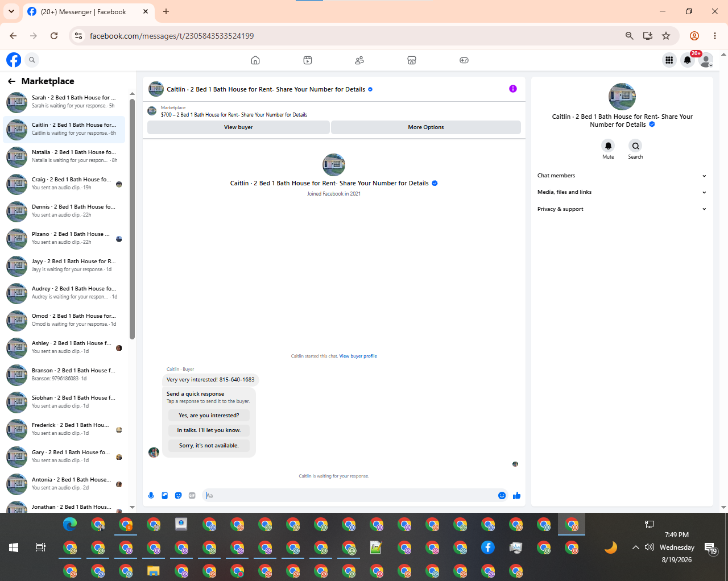
Task: Open the account profile avatar menu
Action: (706, 60)
